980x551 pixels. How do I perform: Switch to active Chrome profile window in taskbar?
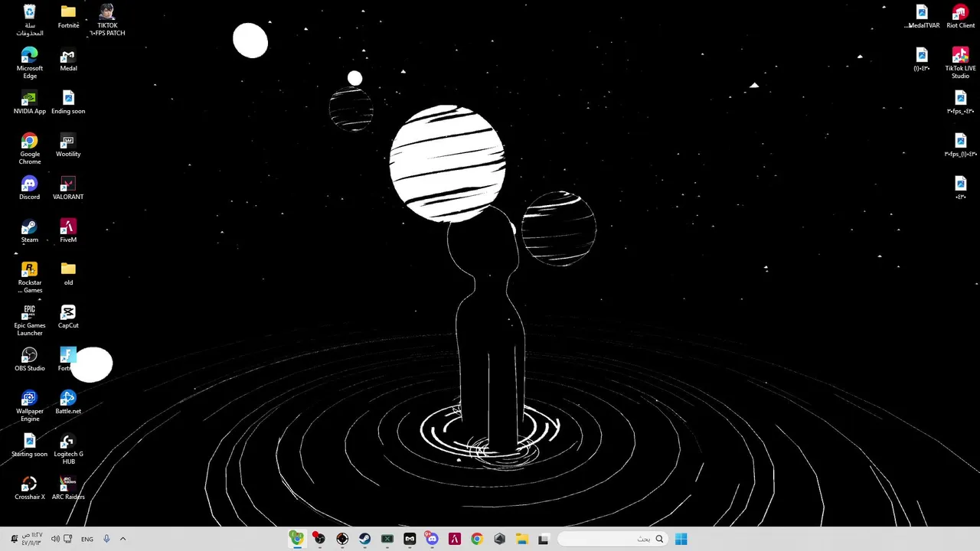[x=296, y=539]
